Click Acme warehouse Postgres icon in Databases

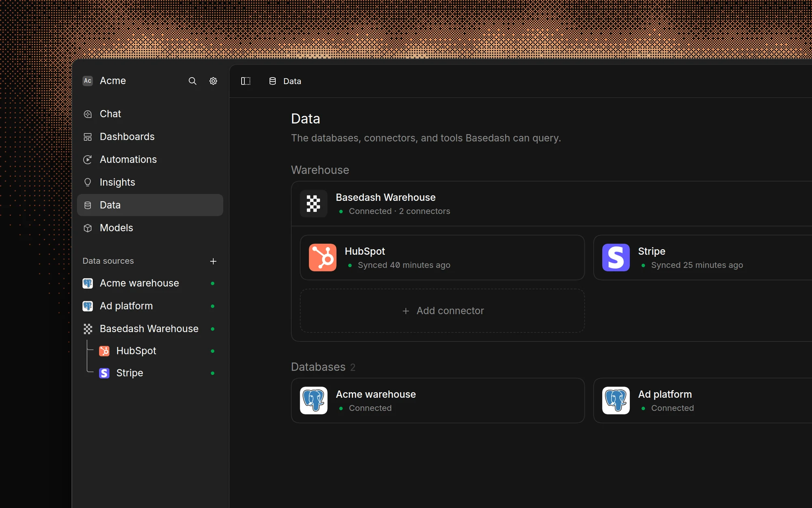pyautogui.click(x=313, y=400)
